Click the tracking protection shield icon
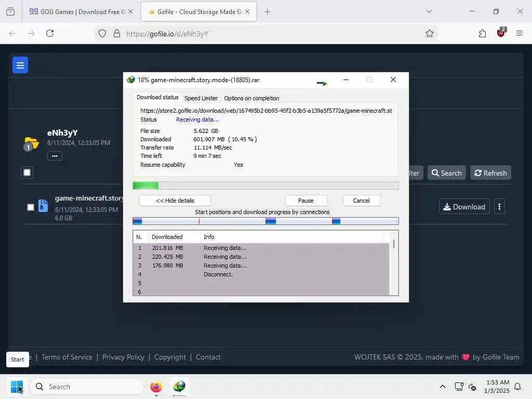 (102, 34)
